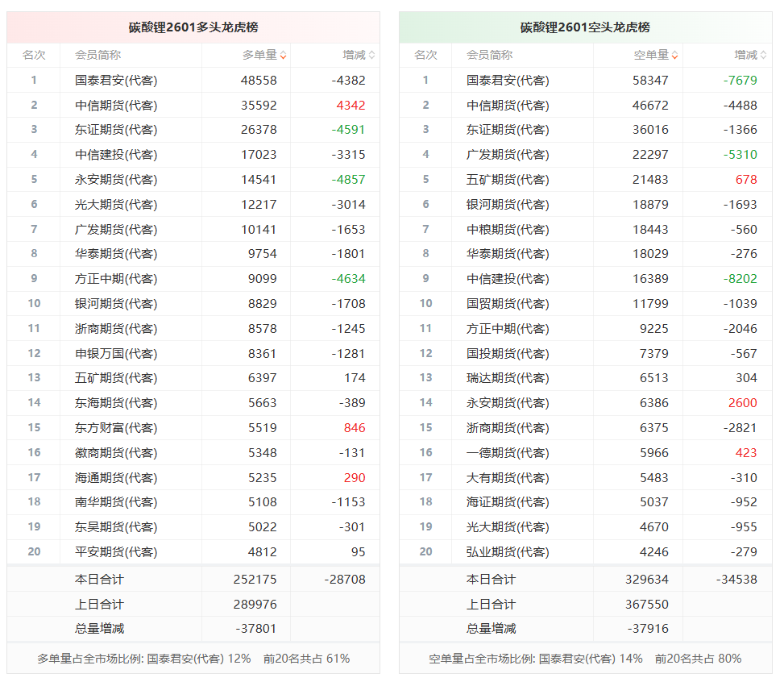Viewport: 784px width, 682px height.
Task: Select 华泰期货(代客) in long table
Action: 116,254
